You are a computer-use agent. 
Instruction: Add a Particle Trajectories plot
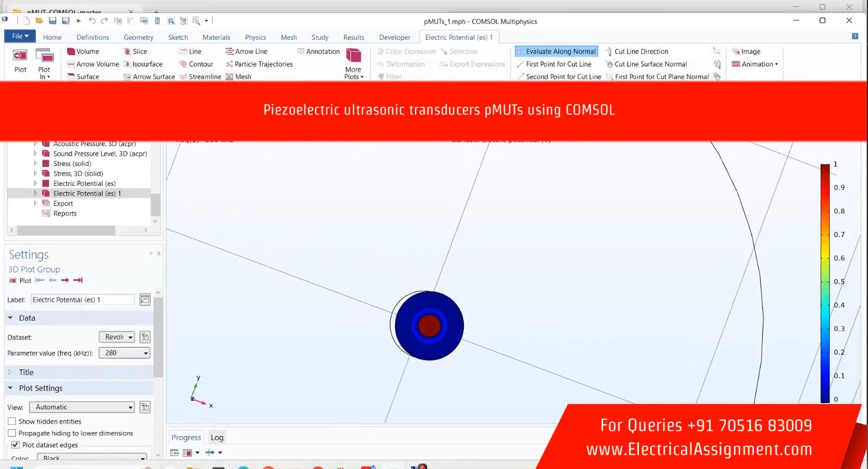coord(259,64)
